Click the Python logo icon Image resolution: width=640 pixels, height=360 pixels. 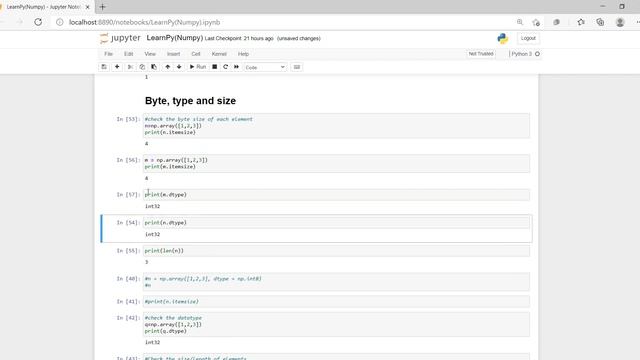point(503,38)
